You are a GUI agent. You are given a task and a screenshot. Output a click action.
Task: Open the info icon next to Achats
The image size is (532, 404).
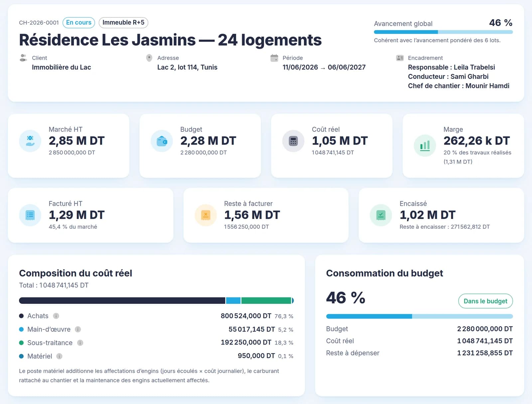point(56,316)
